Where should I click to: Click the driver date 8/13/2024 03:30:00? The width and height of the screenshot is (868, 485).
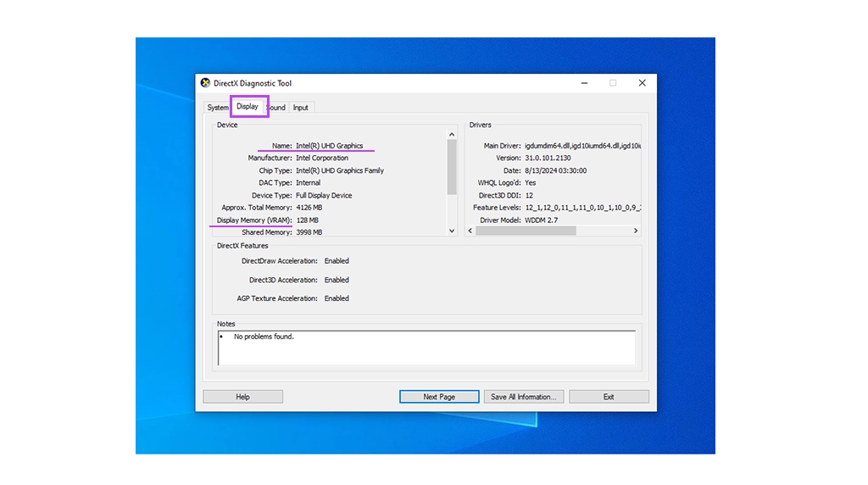pyautogui.click(x=556, y=170)
